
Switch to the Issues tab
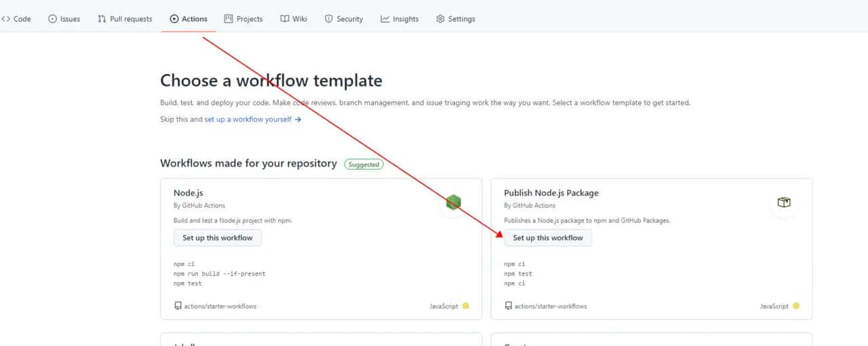(x=64, y=19)
